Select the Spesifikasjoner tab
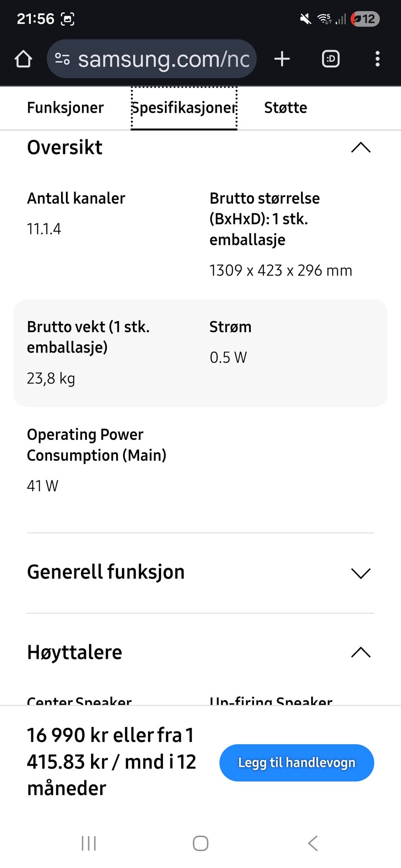 (x=184, y=108)
